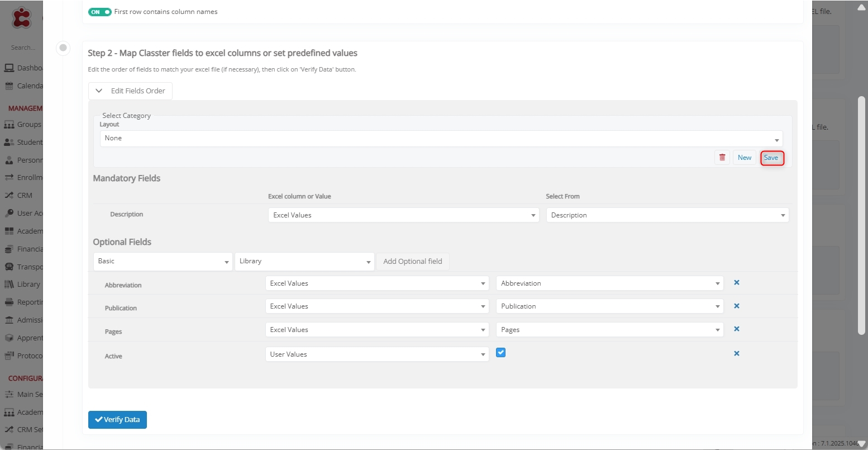Click the Library books icon in sidebar
This screenshot has width=868, height=450.
pos(9,285)
